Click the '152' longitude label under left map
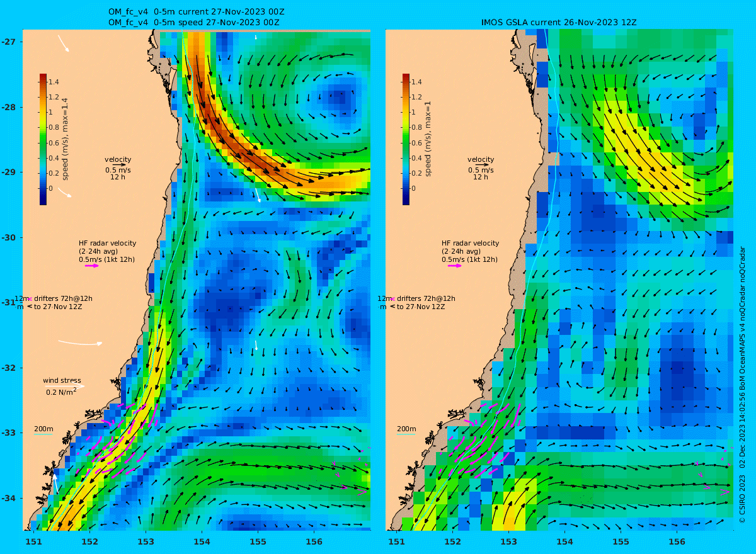Screen dimensions: 756x554 [x=89, y=541]
